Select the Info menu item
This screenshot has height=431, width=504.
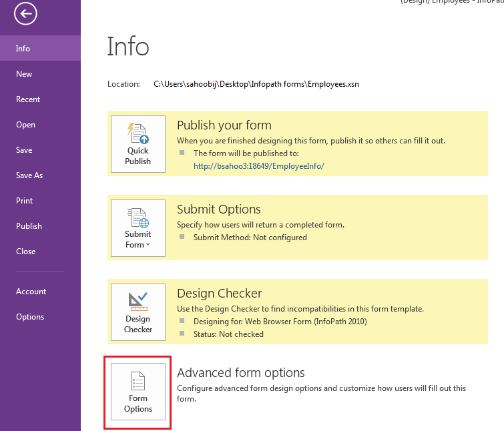tap(40, 48)
